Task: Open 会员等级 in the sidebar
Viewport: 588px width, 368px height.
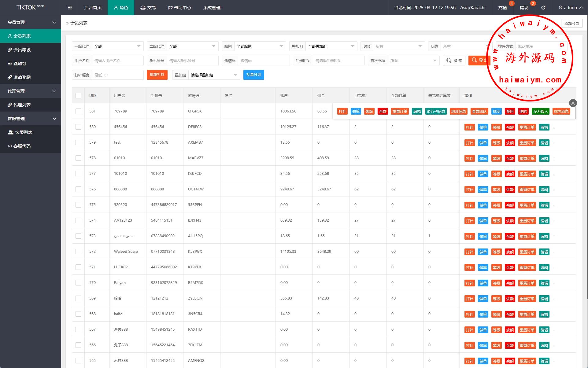Action: (22, 50)
